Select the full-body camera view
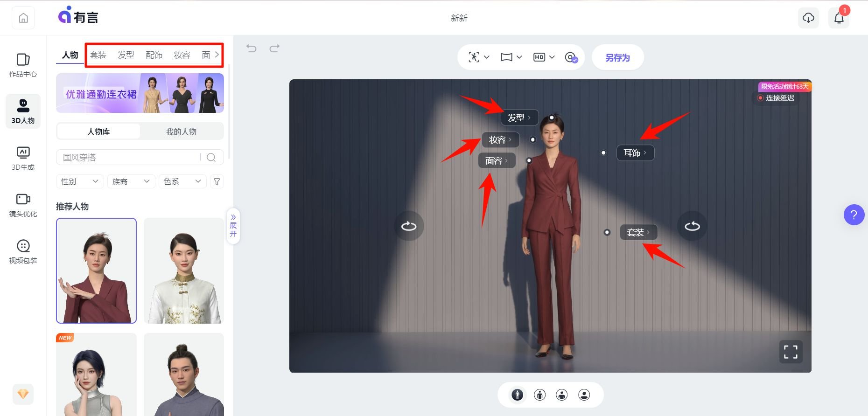This screenshot has height=416, width=868. (517, 395)
